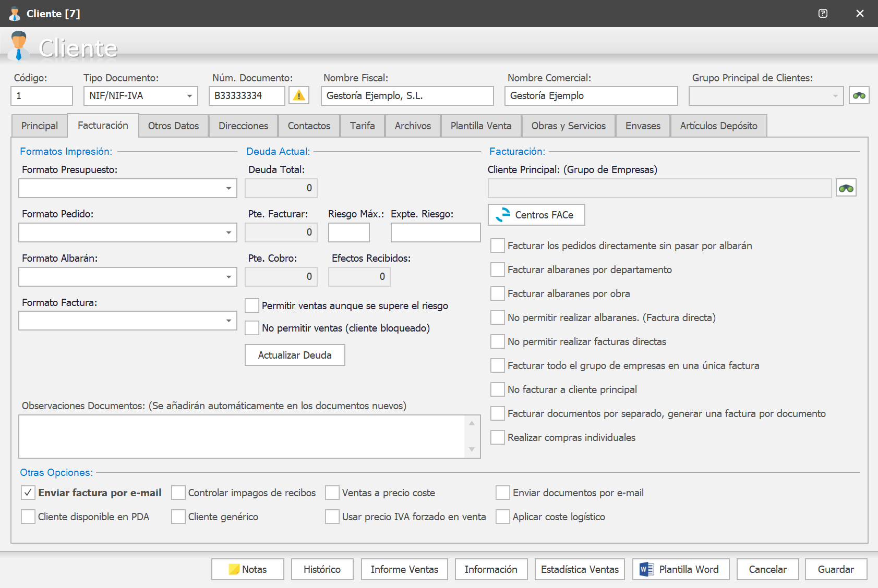
Task: Click the warning icon beside Núm. Documento
Action: [299, 95]
